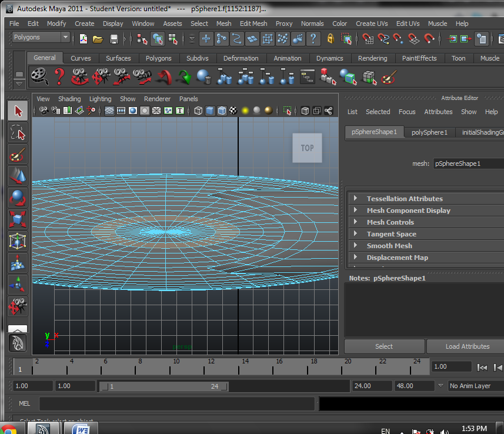Open the viewport Renderer menu
The image size is (504, 434).
click(157, 99)
